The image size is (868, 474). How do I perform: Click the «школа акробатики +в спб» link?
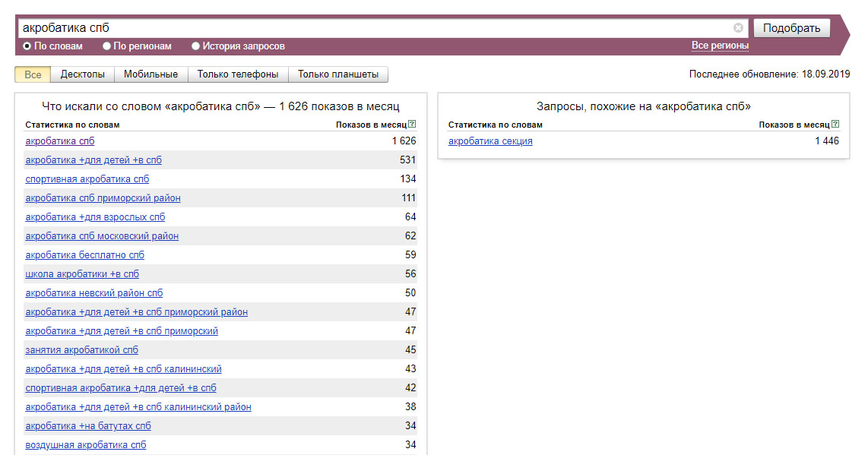click(x=82, y=274)
